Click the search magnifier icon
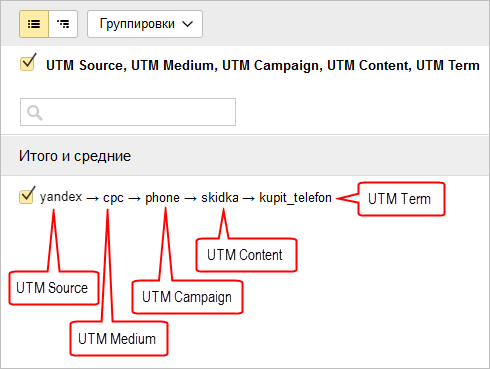The image size is (490, 369). tap(35, 113)
